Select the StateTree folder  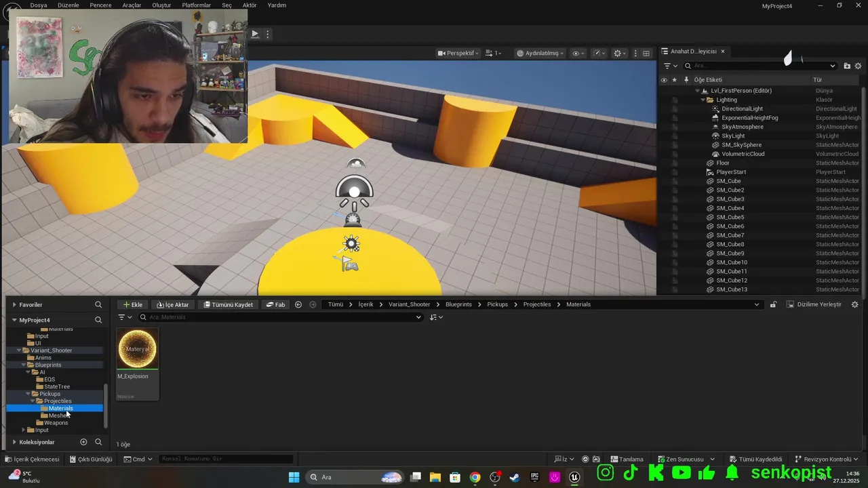point(56,386)
